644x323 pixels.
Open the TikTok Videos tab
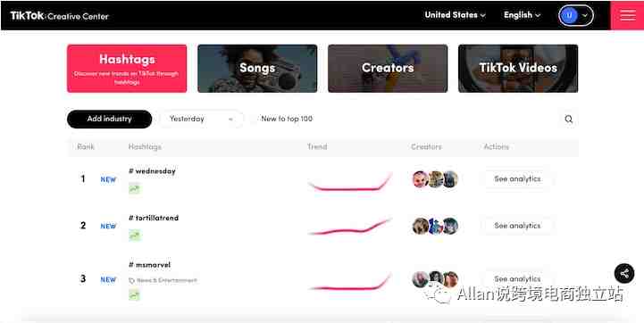(x=518, y=69)
